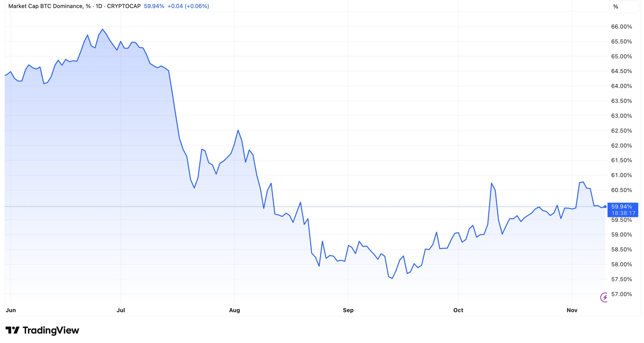Click the purple lightning bolt icon
This screenshot has width=644, height=343.
pos(604,297)
